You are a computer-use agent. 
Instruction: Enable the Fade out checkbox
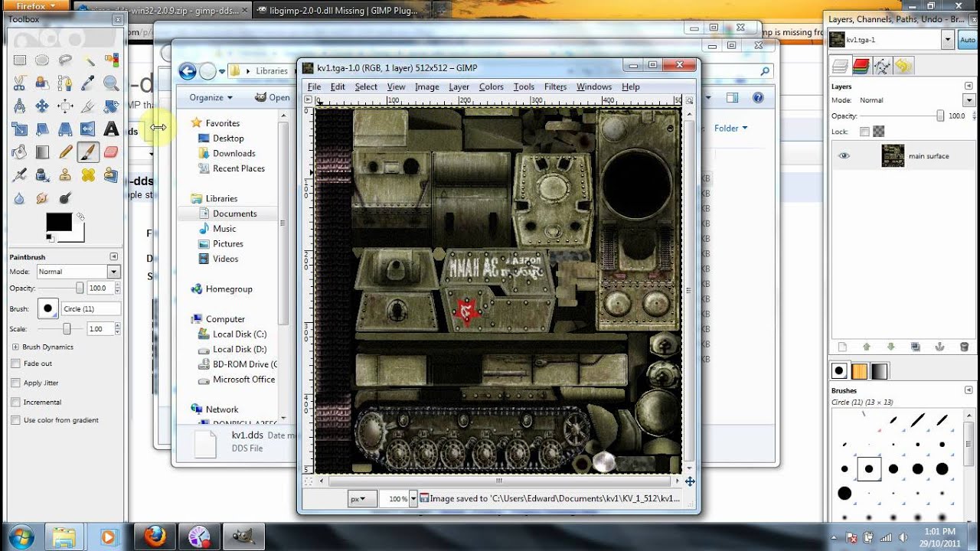click(15, 364)
